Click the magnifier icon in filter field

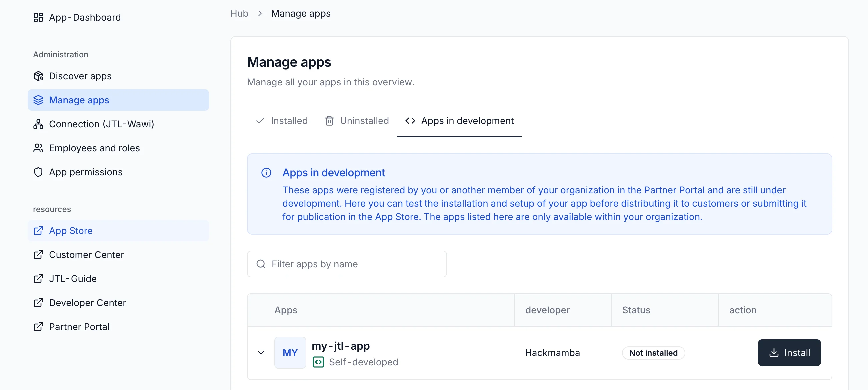(x=261, y=264)
